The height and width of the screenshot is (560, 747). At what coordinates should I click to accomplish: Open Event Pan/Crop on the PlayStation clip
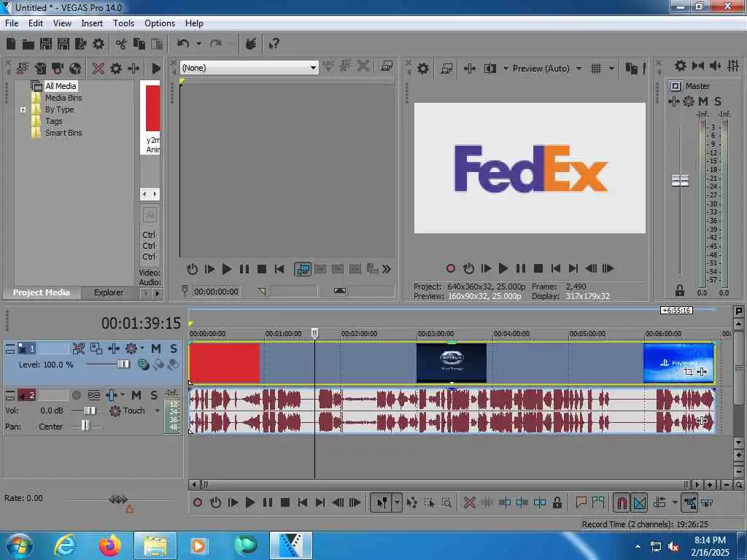click(x=689, y=371)
